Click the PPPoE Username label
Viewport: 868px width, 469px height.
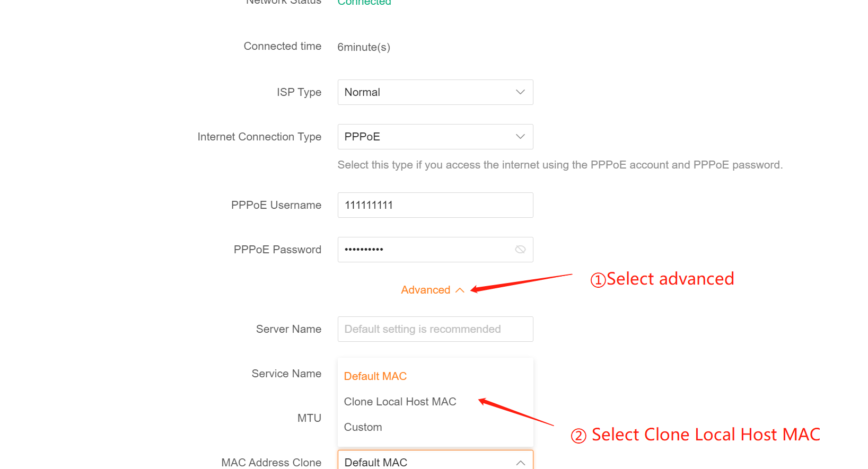pos(276,205)
